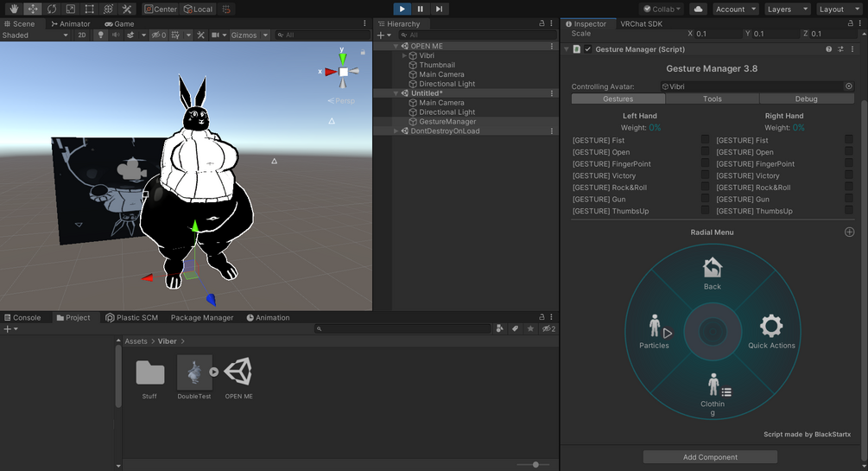The image size is (868, 471).
Task: Open the Stuff folder
Action: [149, 378]
